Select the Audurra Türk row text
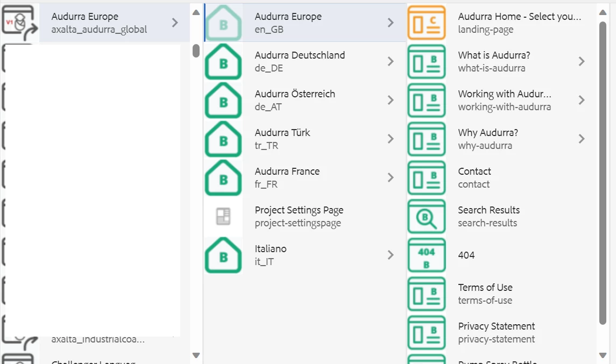Image resolution: width=616 pixels, height=364 pixels. click(x=282, y=139)
